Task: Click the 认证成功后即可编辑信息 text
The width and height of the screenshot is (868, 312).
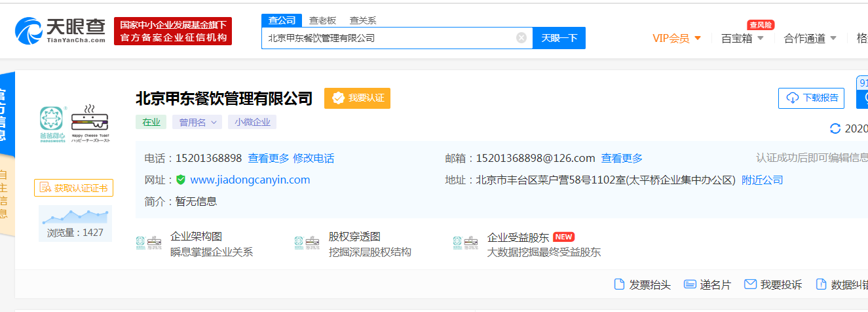Action: 812,157
